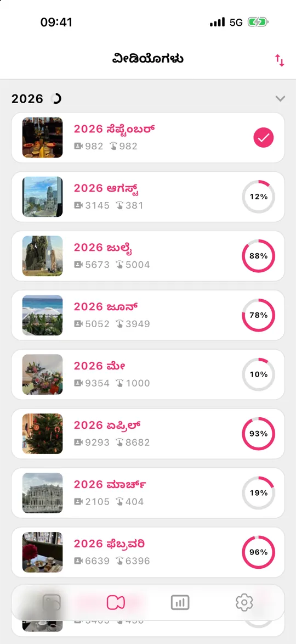296x644 pixels.
Task: Tap the swipe hand icon showing 3949
Action: tap(119, 323)
